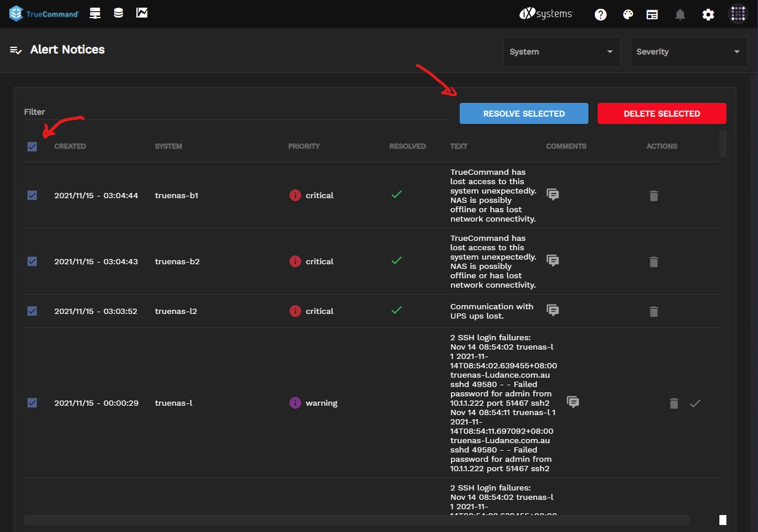The height and width of the screenshot is (532, 758).
Task: Click resolved green check for truenas-b2
Action: (397, 260)
